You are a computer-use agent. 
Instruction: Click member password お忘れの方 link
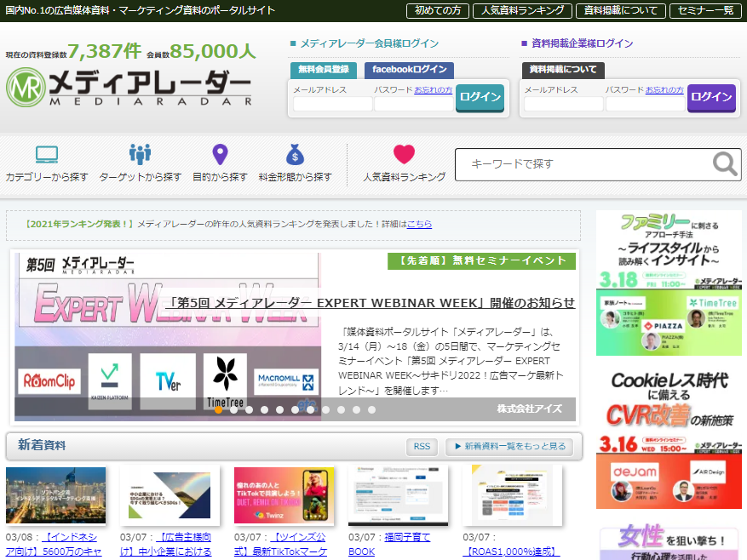(x=433, y=90)
